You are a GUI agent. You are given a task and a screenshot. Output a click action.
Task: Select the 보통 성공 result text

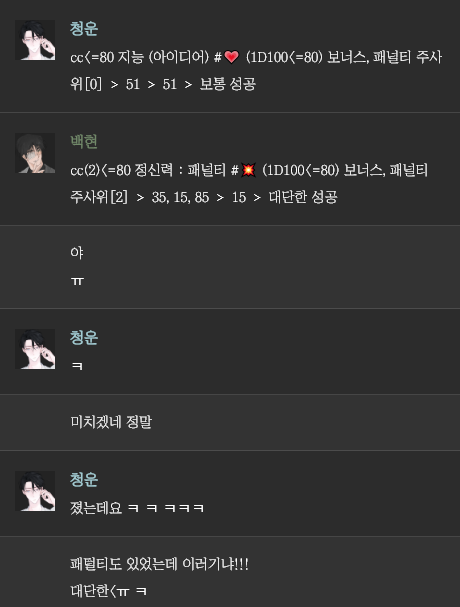pyautogui.click(x=228, y=84)
